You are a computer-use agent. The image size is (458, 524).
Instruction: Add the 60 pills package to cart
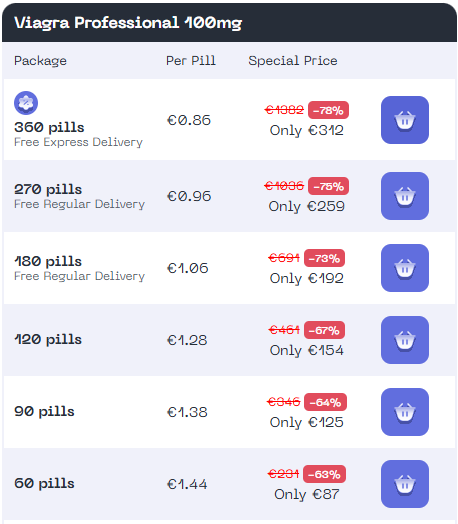point(405,484)
